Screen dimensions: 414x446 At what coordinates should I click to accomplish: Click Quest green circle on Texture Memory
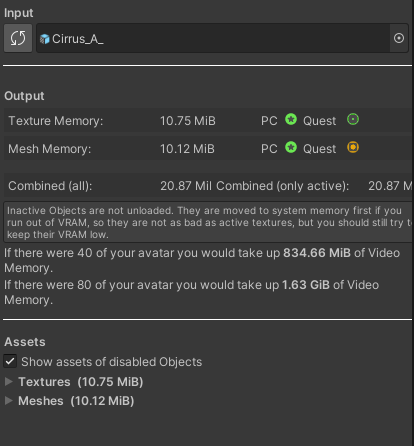(x=353, y=119)
